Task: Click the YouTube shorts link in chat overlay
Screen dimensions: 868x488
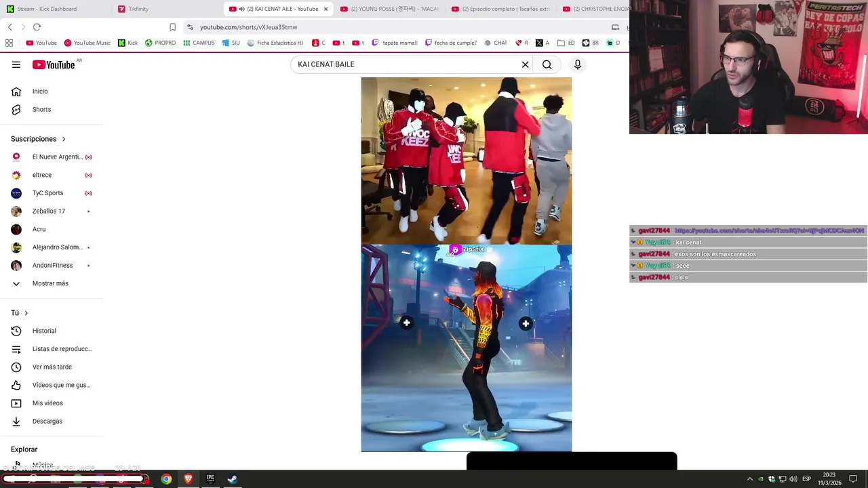Action: [x=769, y=230]
